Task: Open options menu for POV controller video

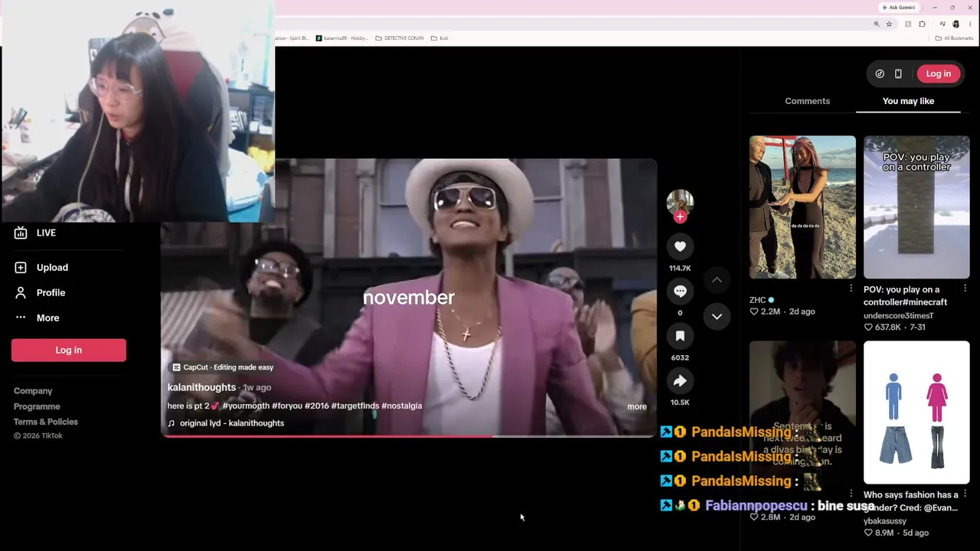Action: pos(965,289)
